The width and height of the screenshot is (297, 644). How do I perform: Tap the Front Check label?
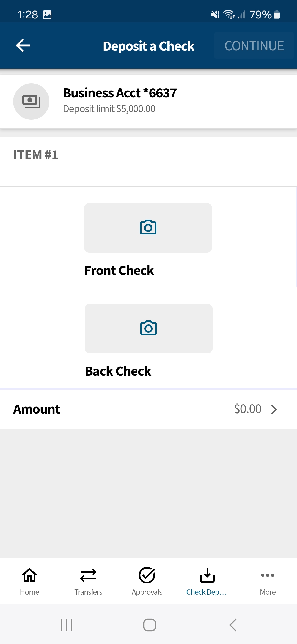[x=119, y=271]
